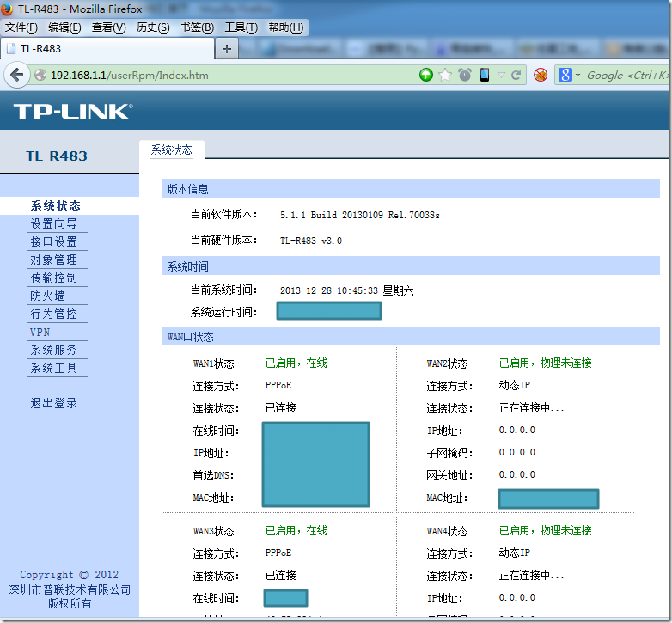672x623 pixels.
Task: Select the TL-R483 browser tab
Action: pos(107,49)
